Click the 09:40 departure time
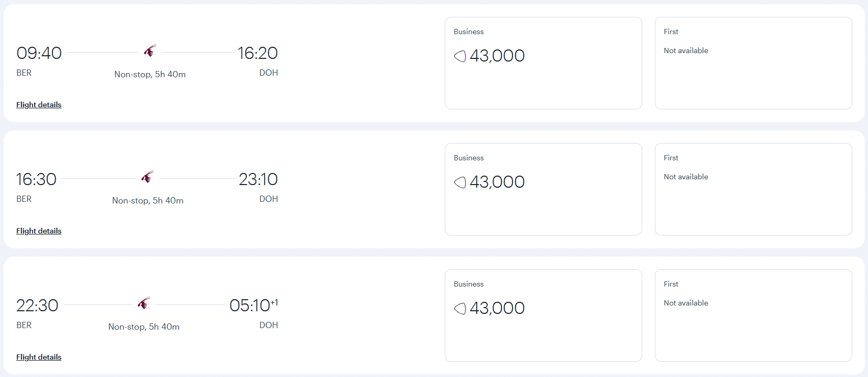Viewport: 868px width, 377px height. [39, 53]
